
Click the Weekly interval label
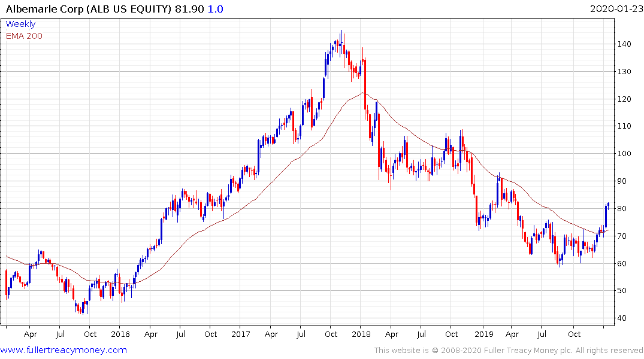coord(20,24)
